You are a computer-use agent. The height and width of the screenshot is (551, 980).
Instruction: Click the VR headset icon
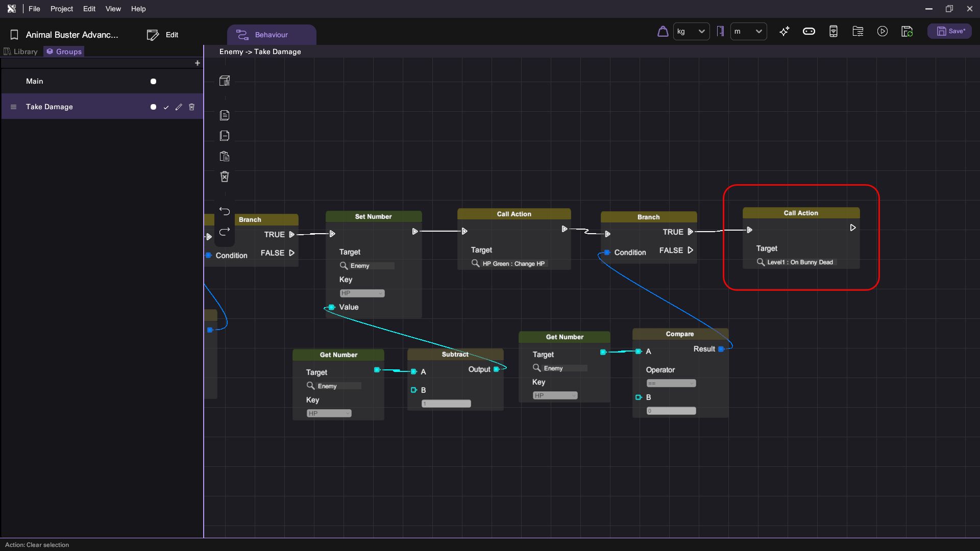tap(809, 31)
